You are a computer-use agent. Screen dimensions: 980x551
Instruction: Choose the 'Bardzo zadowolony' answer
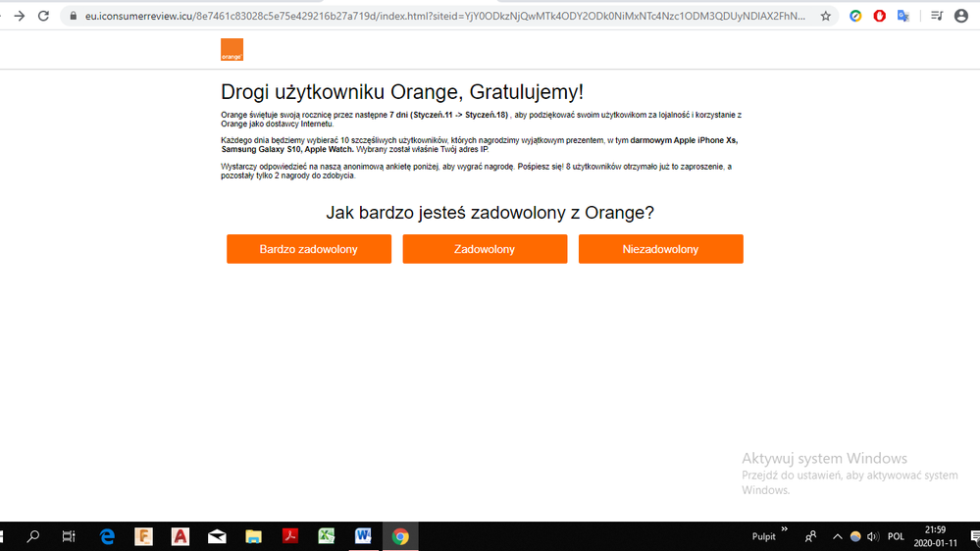pyautogui.click(x=309, y=249)
